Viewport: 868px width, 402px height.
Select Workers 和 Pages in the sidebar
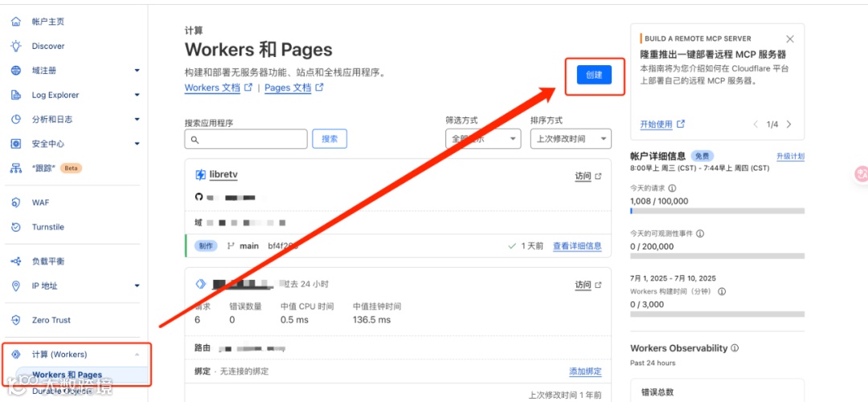coord(67,375)
